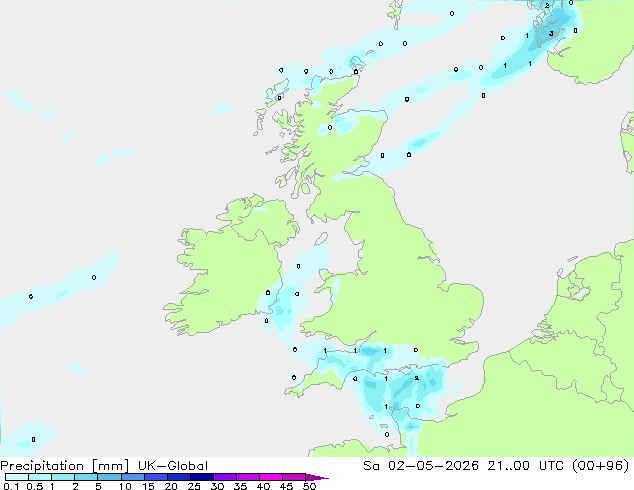Click the legend value "0.5"

34,486
